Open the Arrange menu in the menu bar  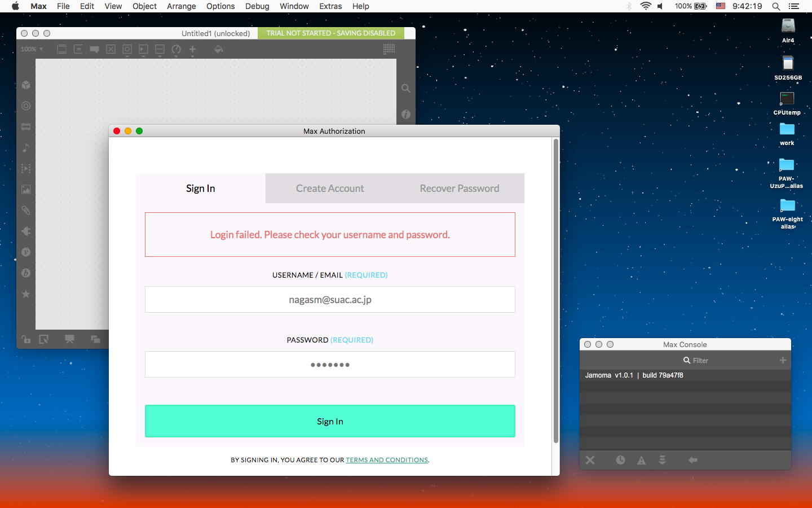pos(182,6)
